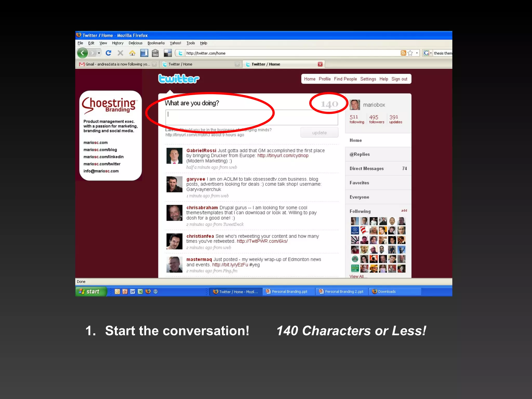Click the Twitter site favicon in address bar

coord(181,53)
